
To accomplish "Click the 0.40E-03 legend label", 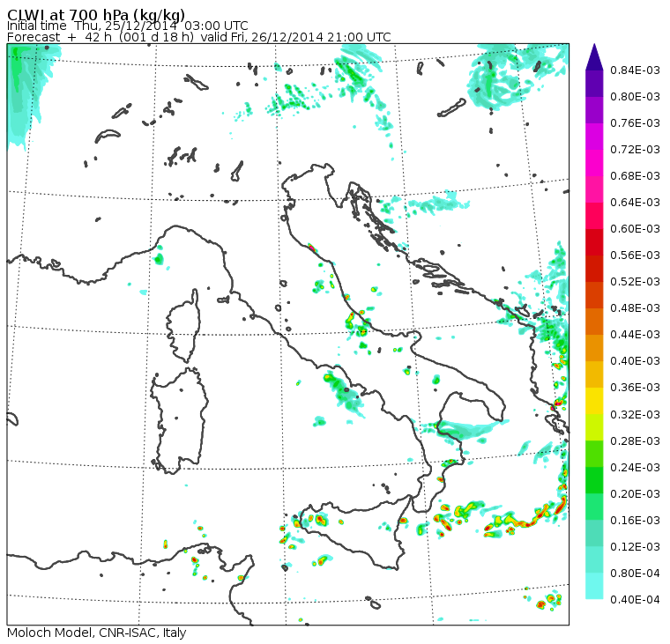I will pos(635,361).
